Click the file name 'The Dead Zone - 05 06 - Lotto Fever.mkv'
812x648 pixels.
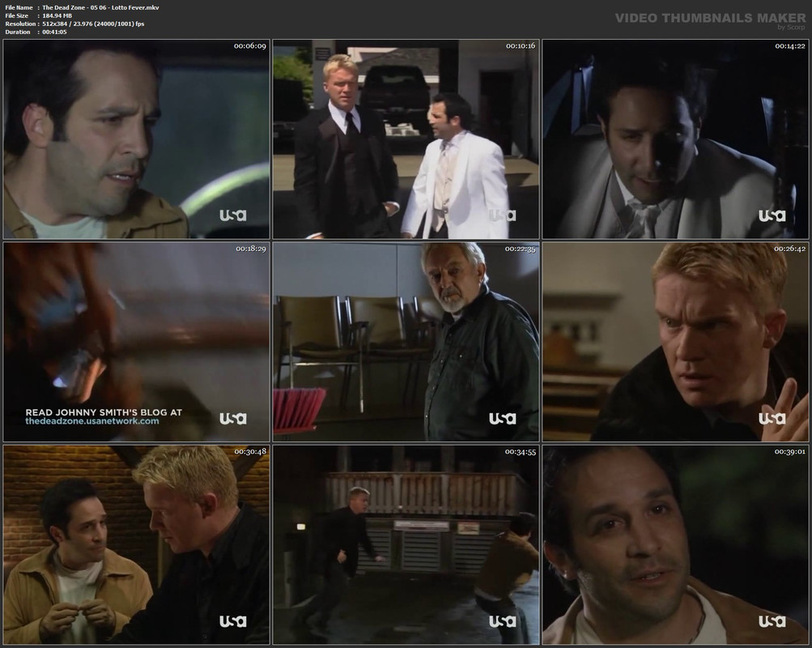tap(100, 7)
